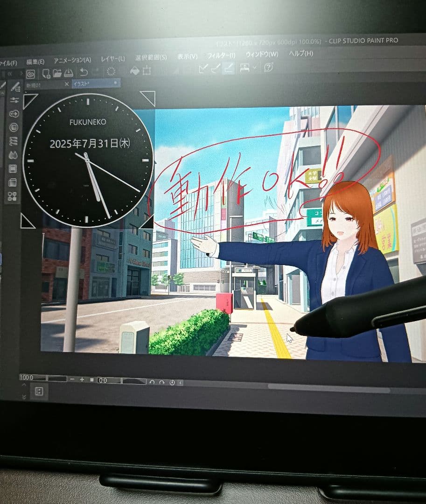426x504 pixels.
Task: Toggle Snap to Special Ruler
Action: [216, 69]
